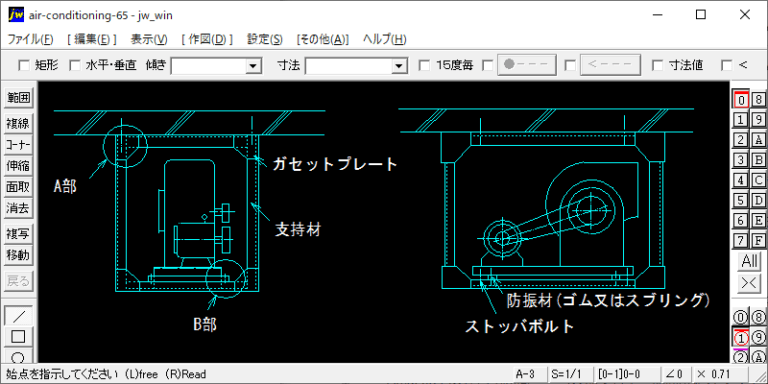768x384 pixels.
Task: Click the 戻る undo button
Action: (x=19, y=281)
